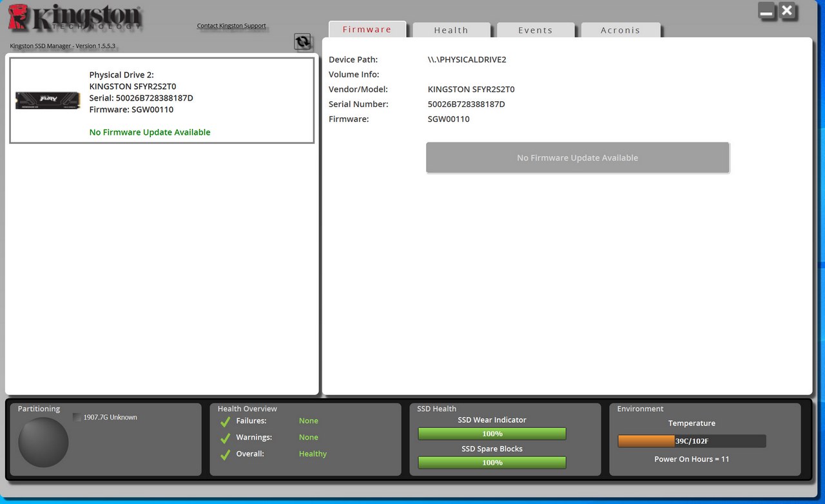Click the 1907.7G Unknown partition label
This screenshot has width=825, height=504.
pos(110,417)
